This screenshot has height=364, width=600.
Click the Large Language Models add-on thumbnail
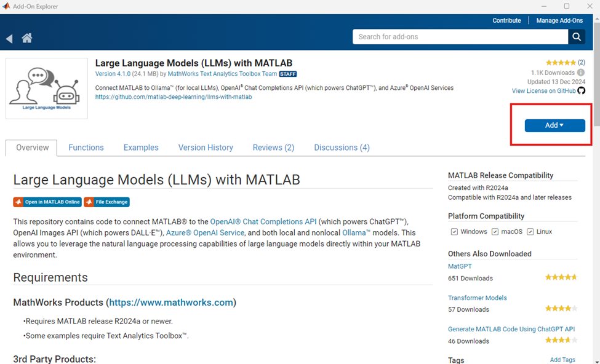(x=47, y=89)
